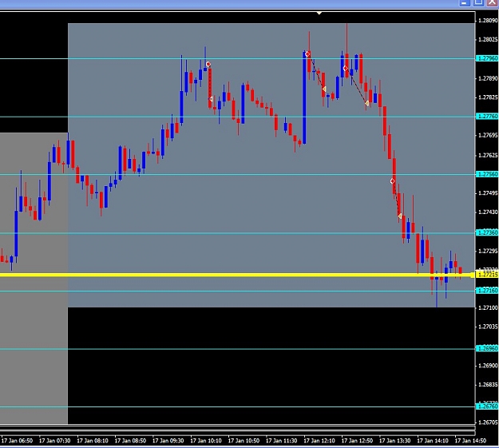The height and width of the screenshot is (448, 499).
Task: Click the yellow 1.27215 price label
Action: [x=487, y=275]
